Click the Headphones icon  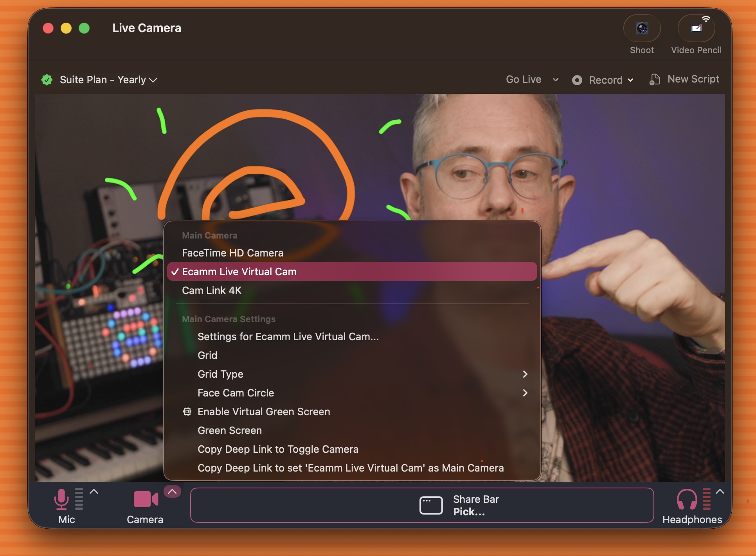click(x=687, y=499)
